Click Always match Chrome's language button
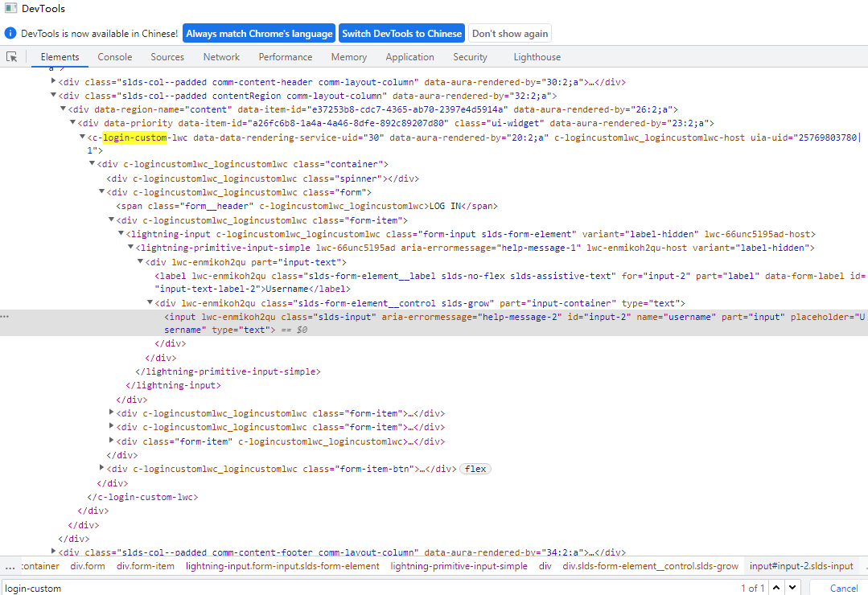The image size is (868, 595). 259,33
